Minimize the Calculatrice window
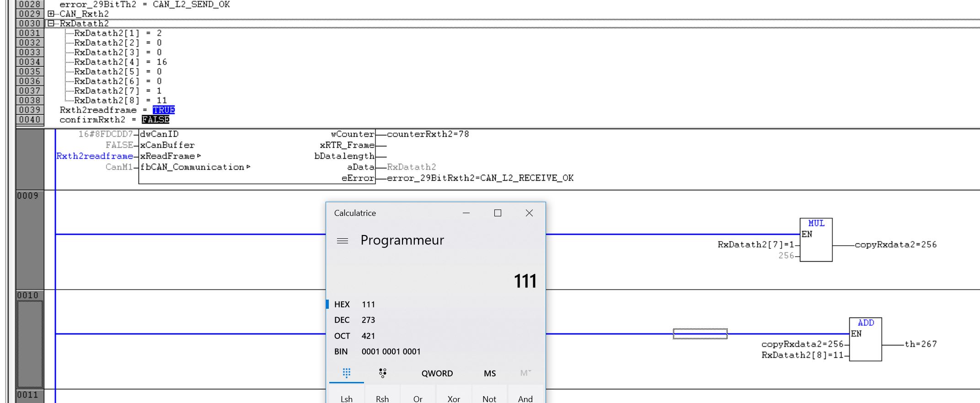Image resolution: width=980 pixels, height=403 pixels. coord(466,213)
